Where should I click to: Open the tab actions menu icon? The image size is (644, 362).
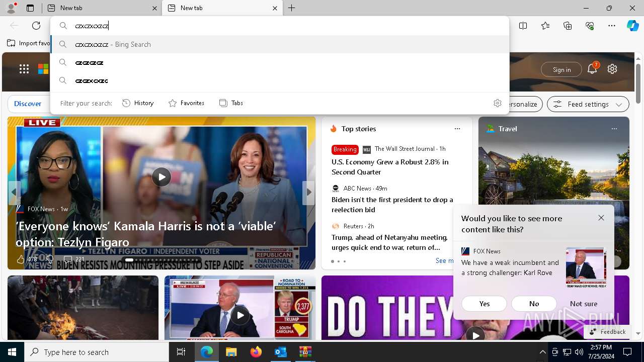[30, 8]
